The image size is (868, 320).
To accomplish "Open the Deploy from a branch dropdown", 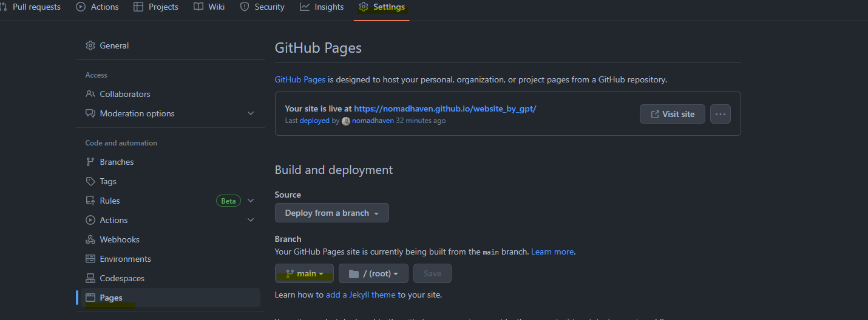I will click(332, 213).
